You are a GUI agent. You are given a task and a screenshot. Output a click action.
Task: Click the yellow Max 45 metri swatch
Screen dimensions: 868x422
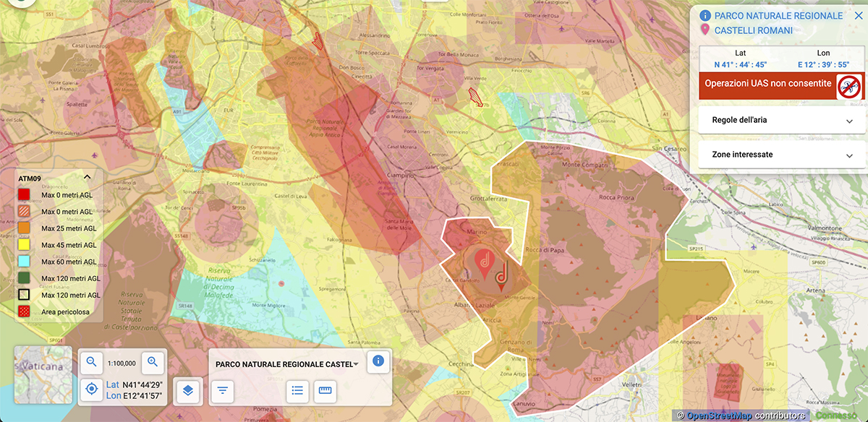(x=25, y=245)
